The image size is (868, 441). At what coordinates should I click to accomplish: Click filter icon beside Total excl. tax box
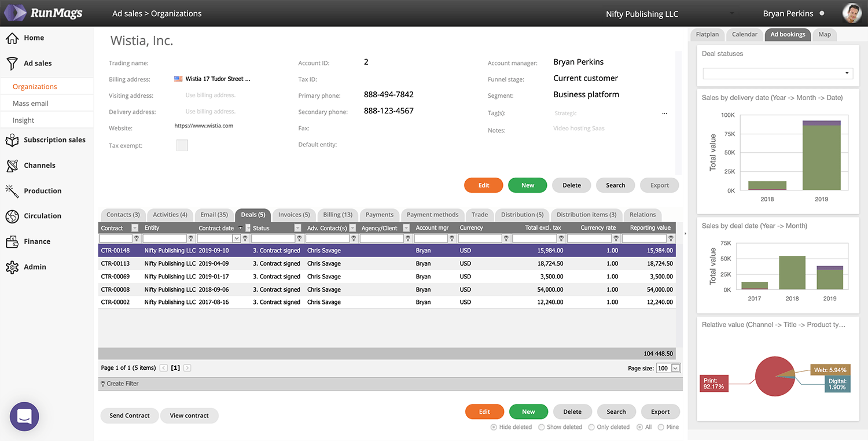[561, 238]
